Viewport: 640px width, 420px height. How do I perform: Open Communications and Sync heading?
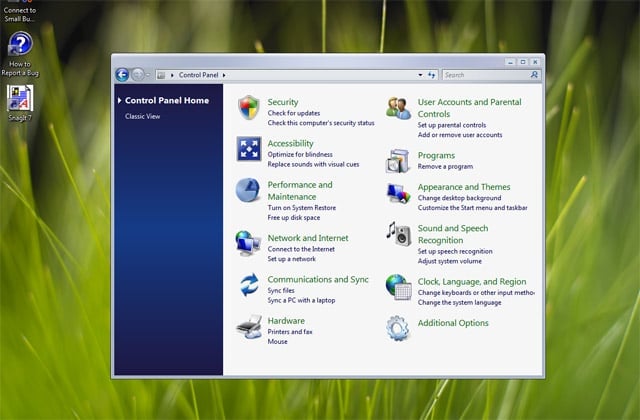pos(318,280)
